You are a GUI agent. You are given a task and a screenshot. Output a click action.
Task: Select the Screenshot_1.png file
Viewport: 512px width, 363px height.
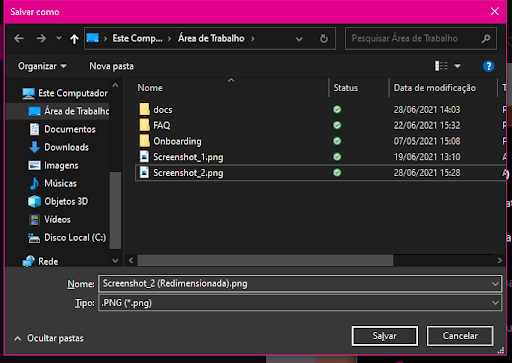click(x=188, y=157)
